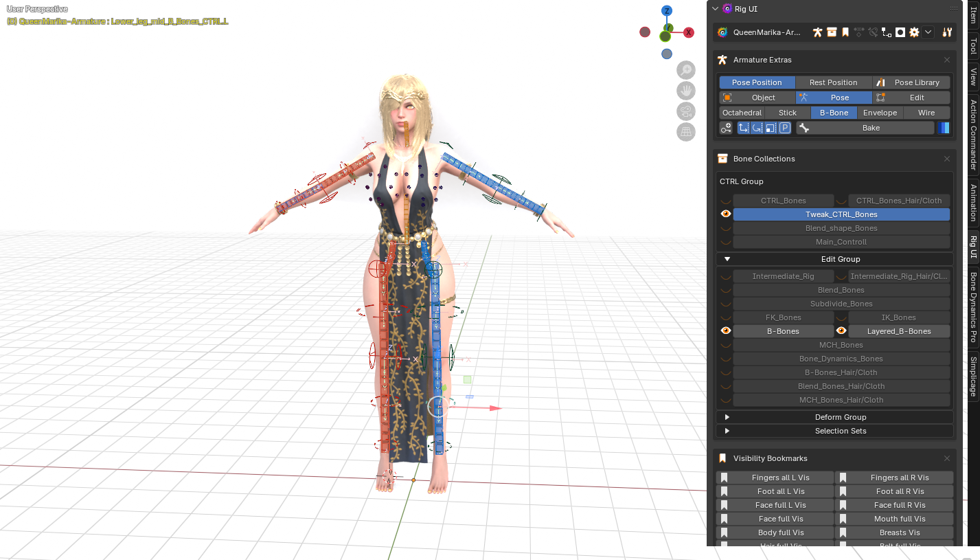Close the Visibility Bookmarks panel

(x=947, y=458)
